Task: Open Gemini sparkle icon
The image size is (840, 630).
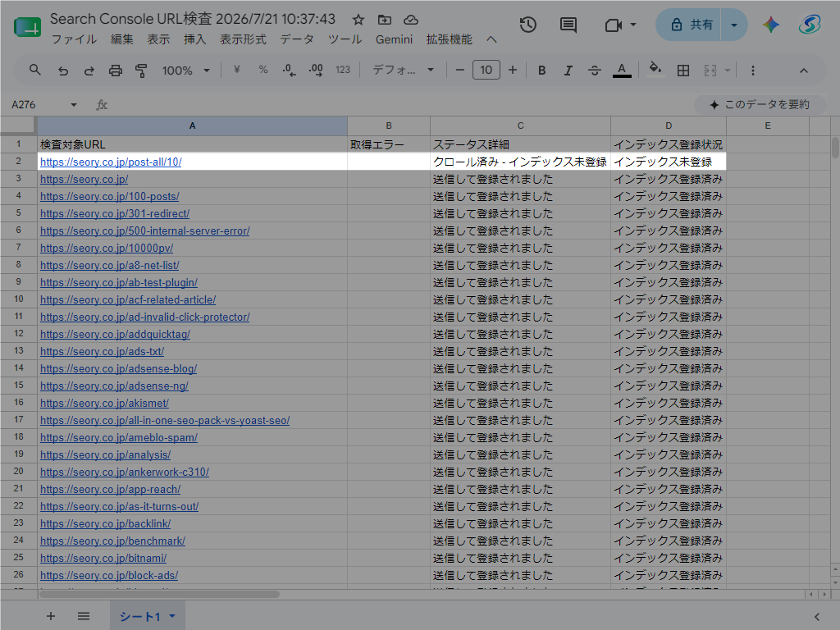Action: click(771, 25)
